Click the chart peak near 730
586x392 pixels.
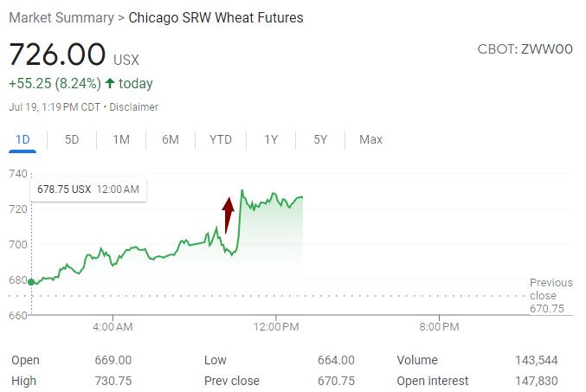241,191
